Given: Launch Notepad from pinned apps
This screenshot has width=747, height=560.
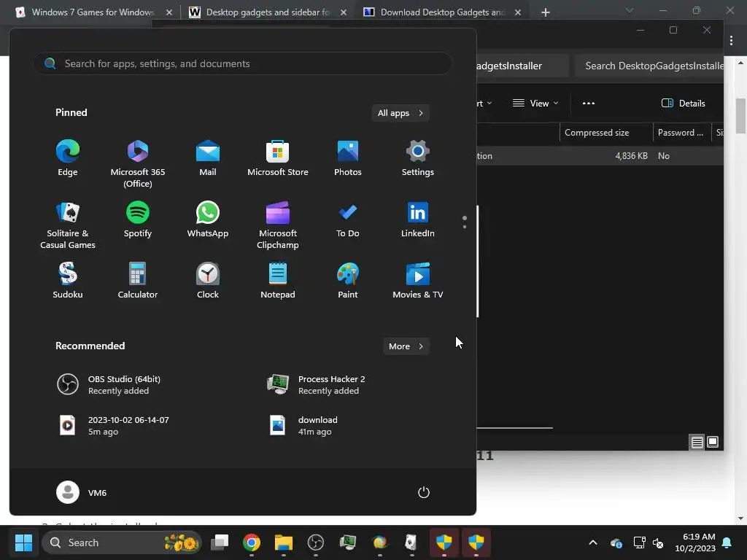Looking at the screenshot, I should click(278, 281).
